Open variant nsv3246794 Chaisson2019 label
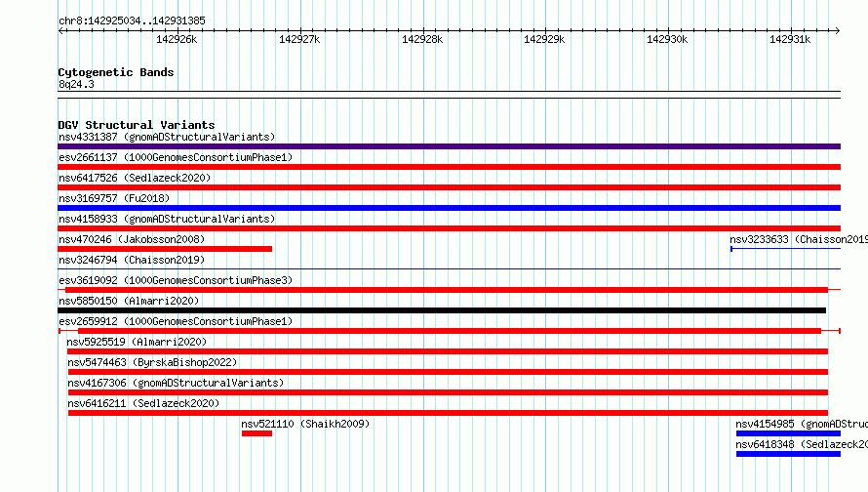Screen dimensions: 868x492 click(132, 260)
